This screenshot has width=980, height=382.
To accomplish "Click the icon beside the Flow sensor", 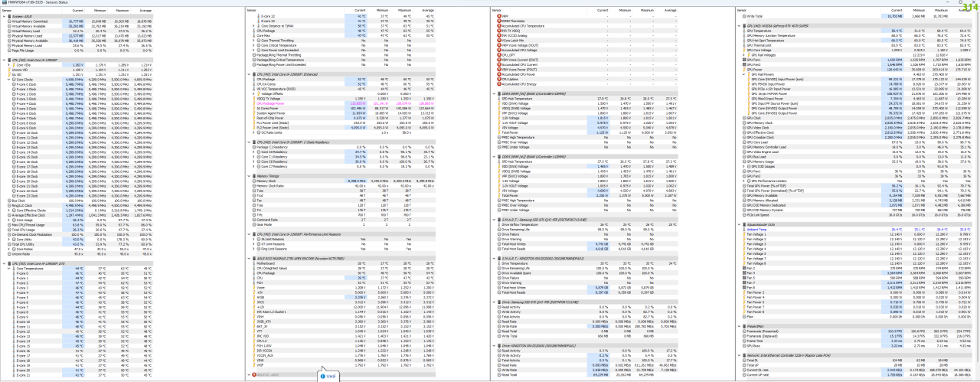I will (743, 318).
